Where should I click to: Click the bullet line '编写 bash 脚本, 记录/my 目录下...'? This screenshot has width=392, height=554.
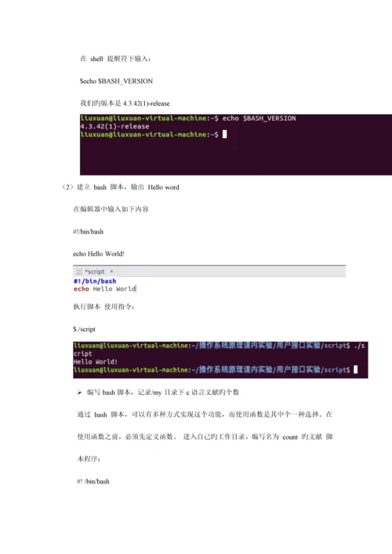click(x=158, y=392)
